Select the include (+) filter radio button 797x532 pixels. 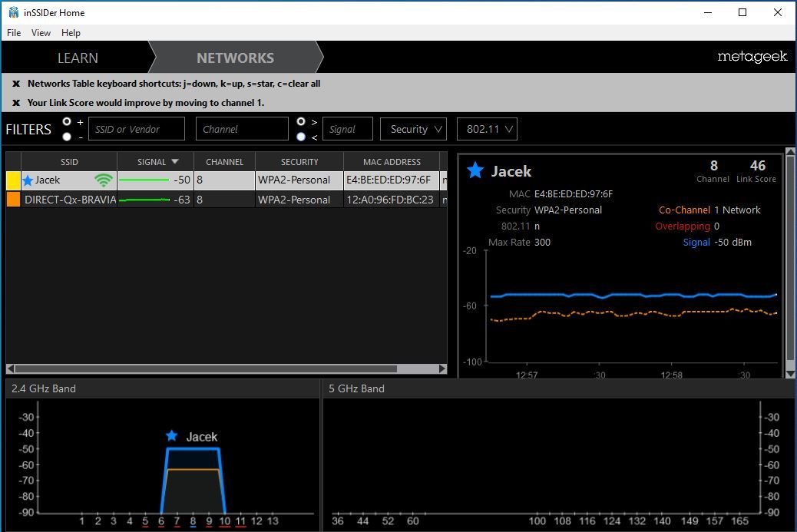67,121
